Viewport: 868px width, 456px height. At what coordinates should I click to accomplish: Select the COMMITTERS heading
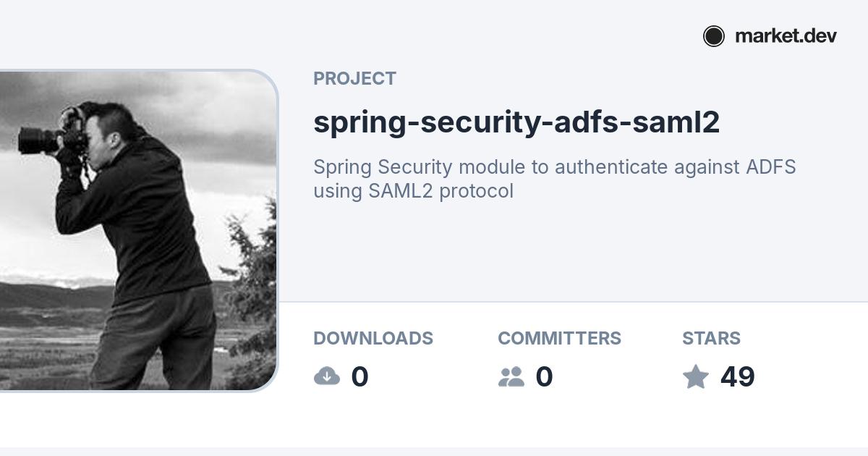coord(559,338)
